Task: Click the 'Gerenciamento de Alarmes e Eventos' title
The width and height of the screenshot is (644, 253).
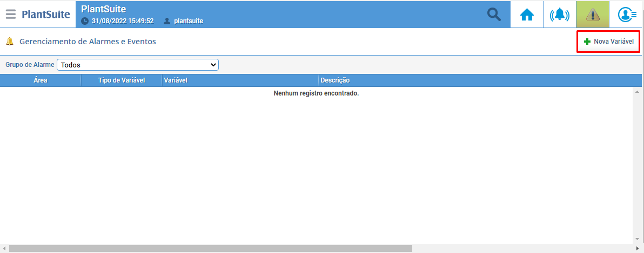Action: (x=88, y=42)
